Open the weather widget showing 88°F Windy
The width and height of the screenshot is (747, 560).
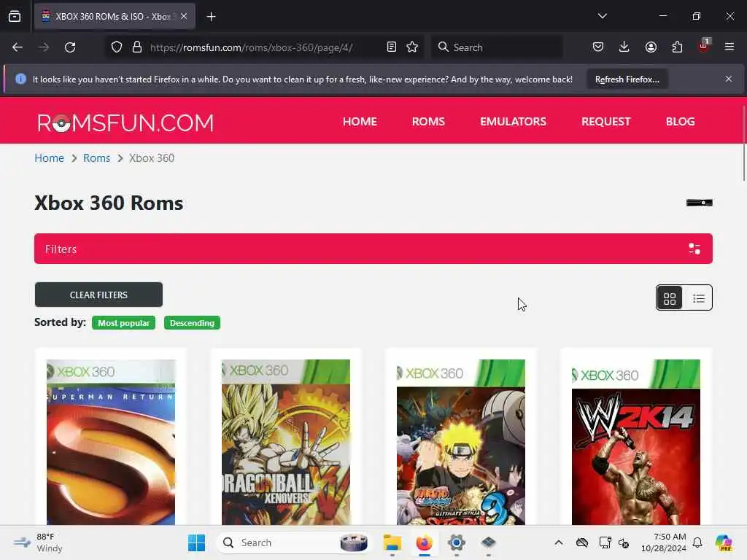click(x=38, y=542)
